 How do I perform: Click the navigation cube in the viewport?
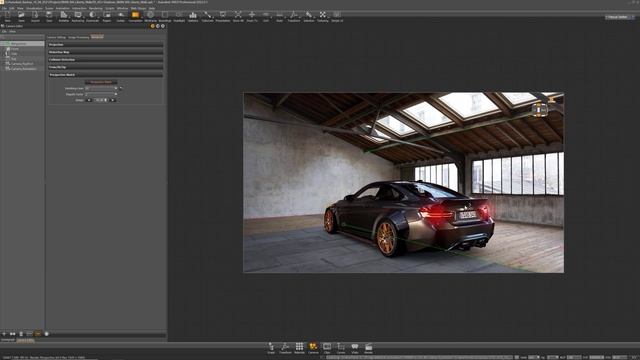point(540,109)
